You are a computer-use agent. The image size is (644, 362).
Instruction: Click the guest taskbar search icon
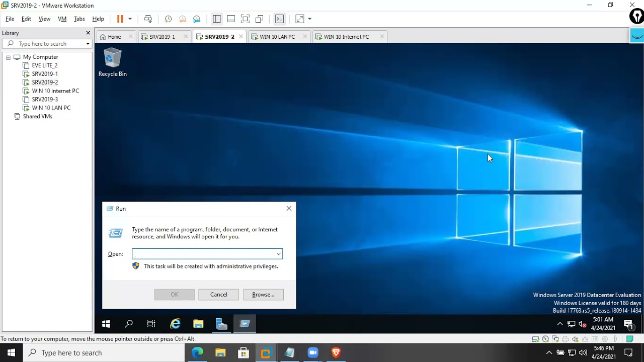pos(129,324)
